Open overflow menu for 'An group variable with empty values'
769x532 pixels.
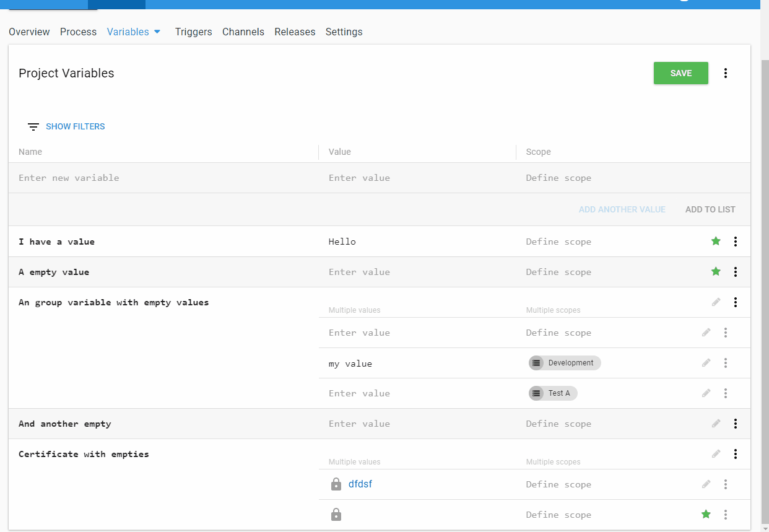pyautogui.click(x=736, y=302)
